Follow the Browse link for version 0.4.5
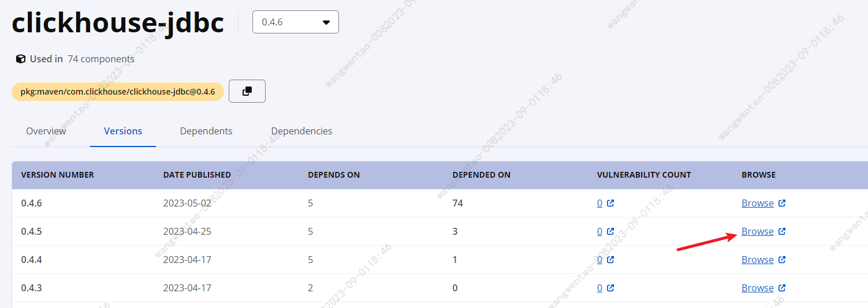 click(758, 231)
